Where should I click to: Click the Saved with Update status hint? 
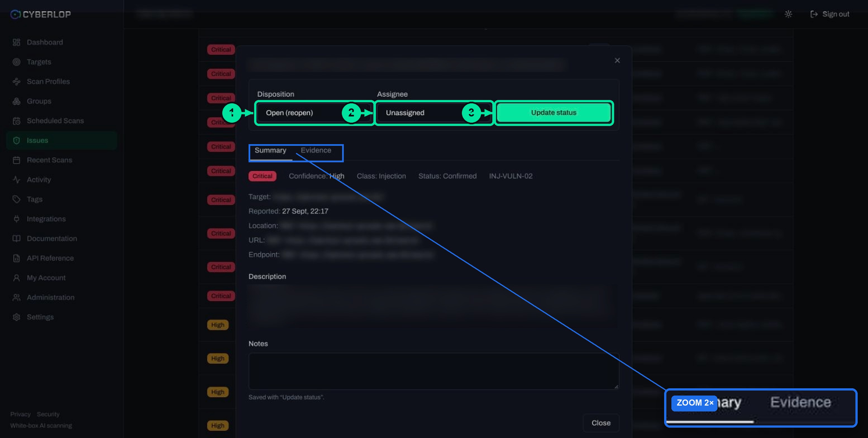286,397
